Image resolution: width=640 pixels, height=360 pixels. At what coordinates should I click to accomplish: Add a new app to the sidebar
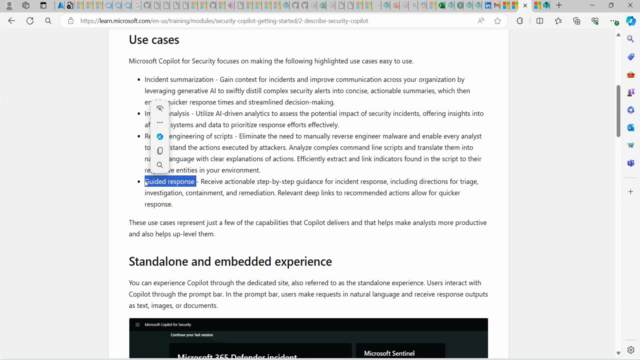pyautogui.click(x=631, y=191)
